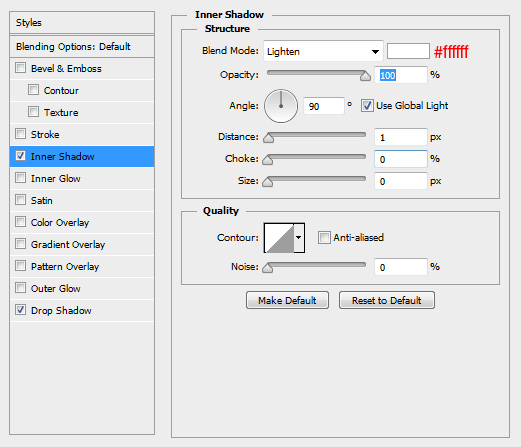Click the Angle dial control
521x447 pixels.
click(281, 106)
